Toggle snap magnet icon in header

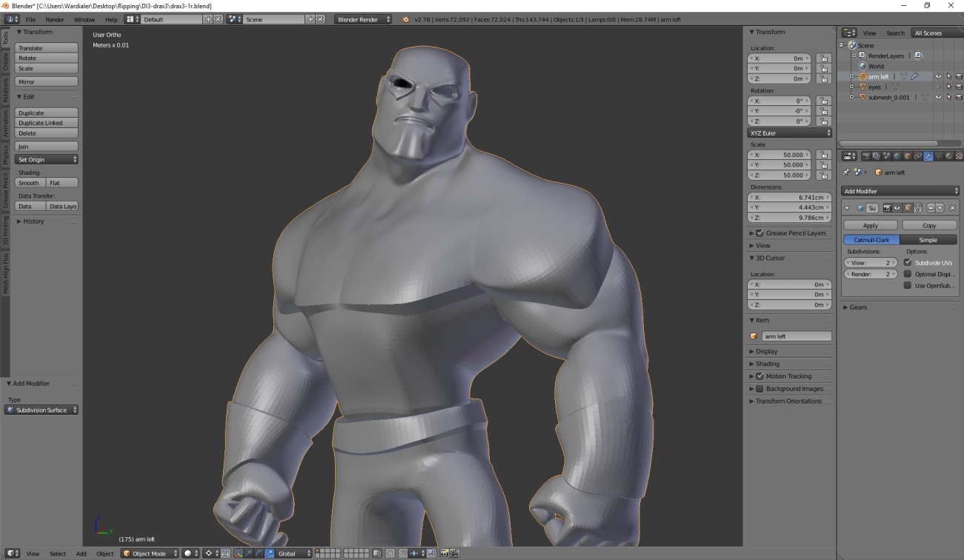coord(403,553)
